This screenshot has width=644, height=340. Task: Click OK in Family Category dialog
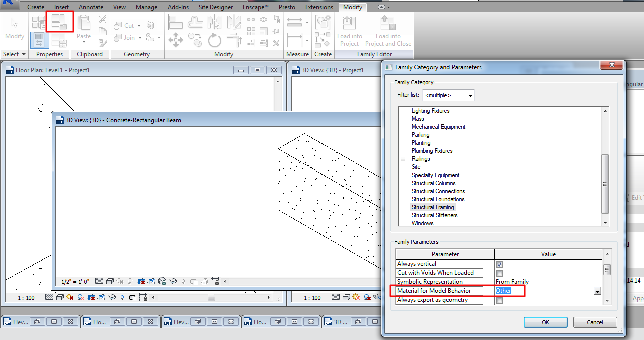[545, 322]
